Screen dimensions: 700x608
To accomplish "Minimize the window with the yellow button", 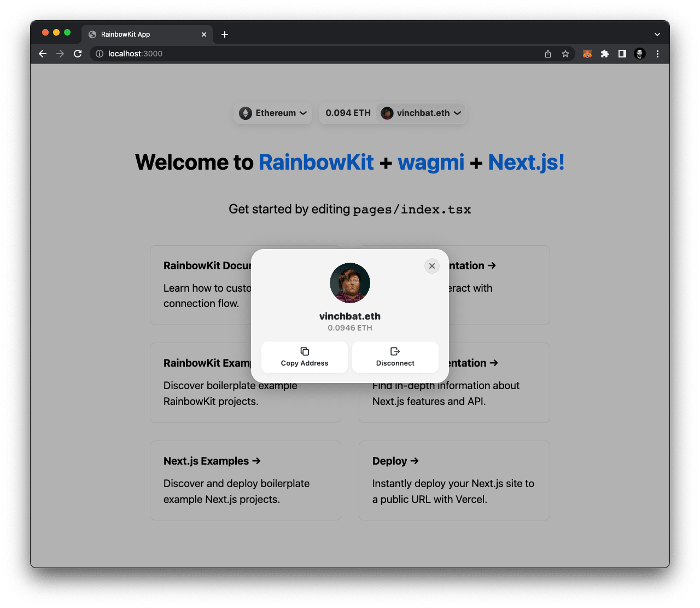I will (56, 33).
